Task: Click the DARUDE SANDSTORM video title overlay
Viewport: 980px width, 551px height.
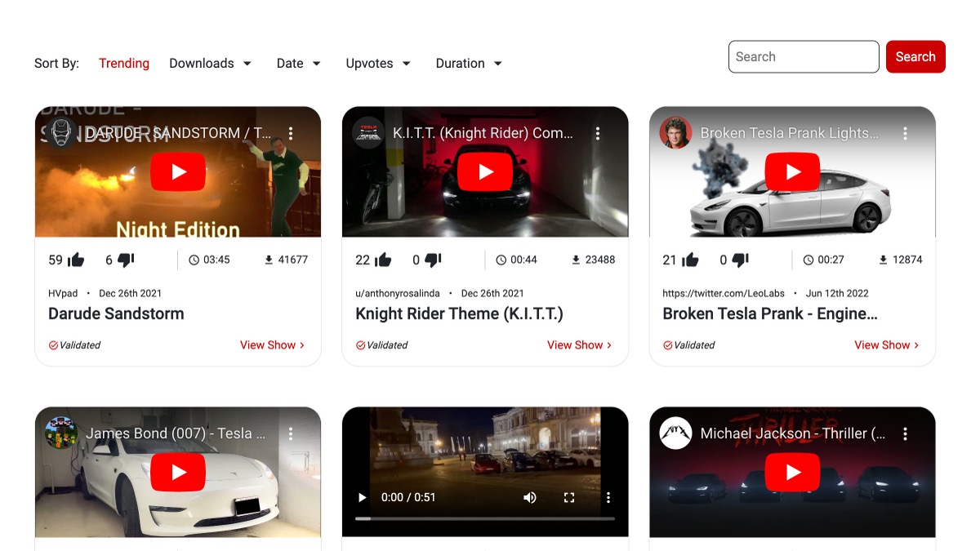Action: (179, 133)
